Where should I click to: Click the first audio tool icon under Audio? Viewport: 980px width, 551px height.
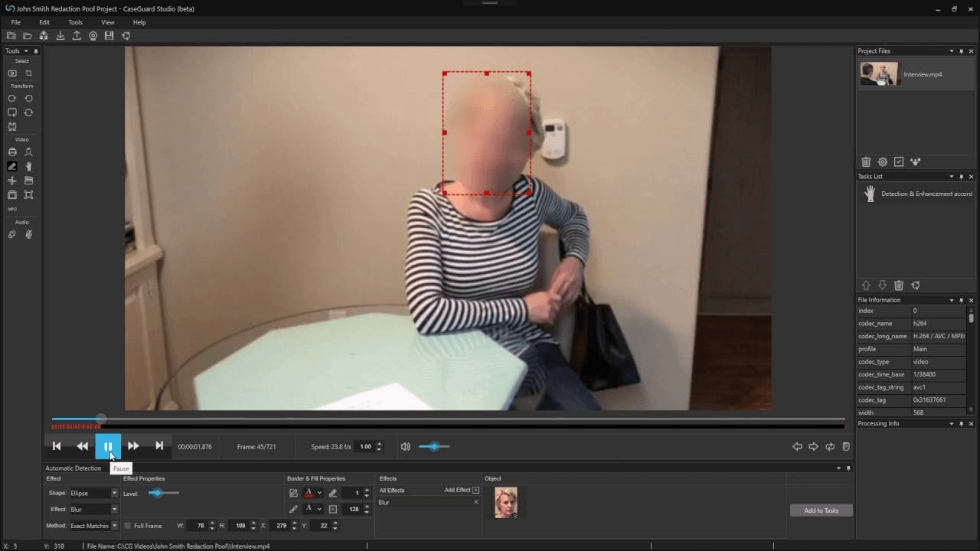click(12, 235)
